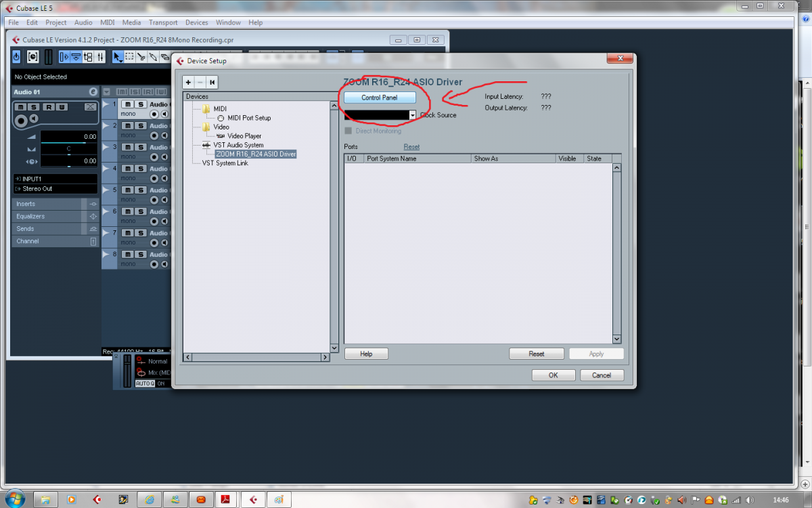Select MIDI Port Setup in Devices tree
The height and width of the screenshot is (508, 812).
(x=249, y=118)
